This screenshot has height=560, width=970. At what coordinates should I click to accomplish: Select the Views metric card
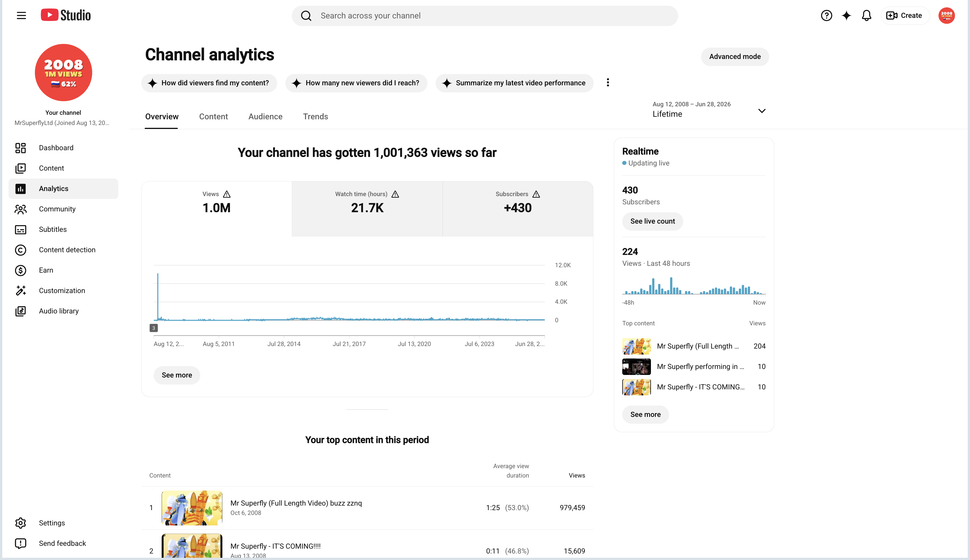(x=217, y=209)
